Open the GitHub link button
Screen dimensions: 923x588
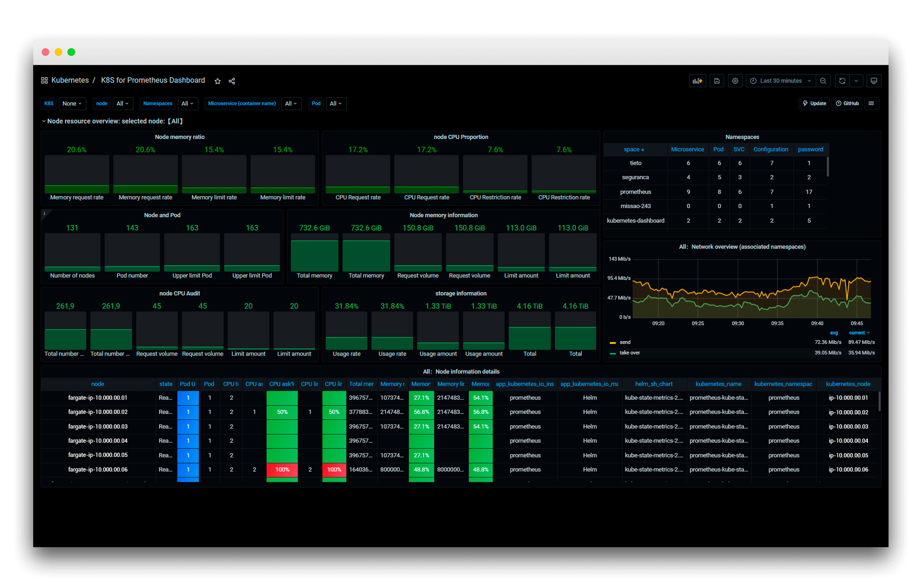(847, 103)
